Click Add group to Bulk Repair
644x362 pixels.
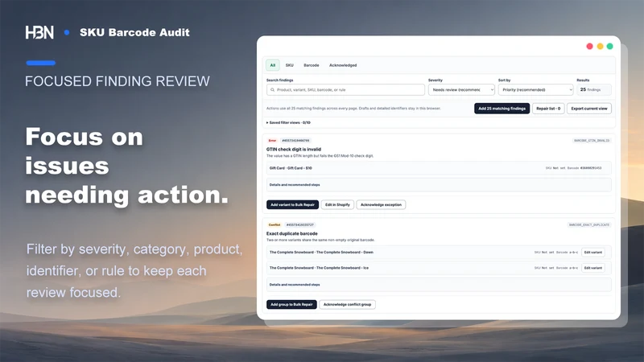pyautogui.click(x=291, y=304)
